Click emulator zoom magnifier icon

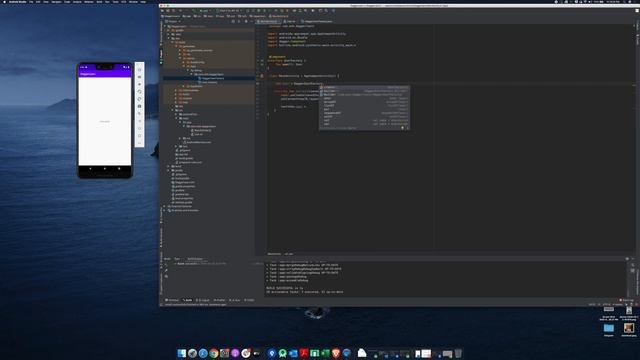pos(140,113)
